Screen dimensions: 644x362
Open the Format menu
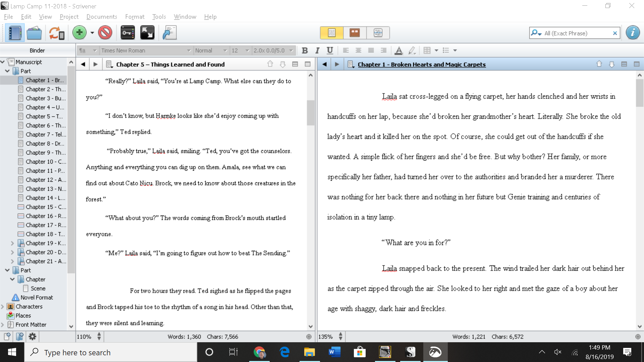tap(135, 17)
